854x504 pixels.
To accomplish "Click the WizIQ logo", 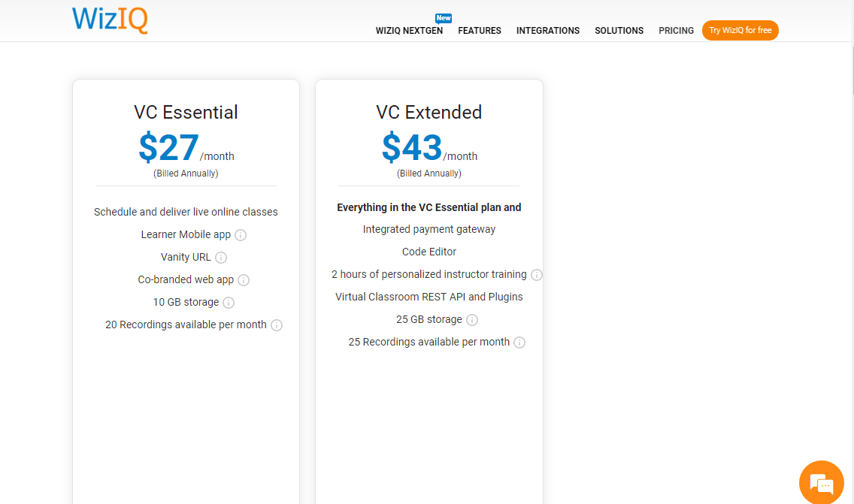I will coord(110,20).
